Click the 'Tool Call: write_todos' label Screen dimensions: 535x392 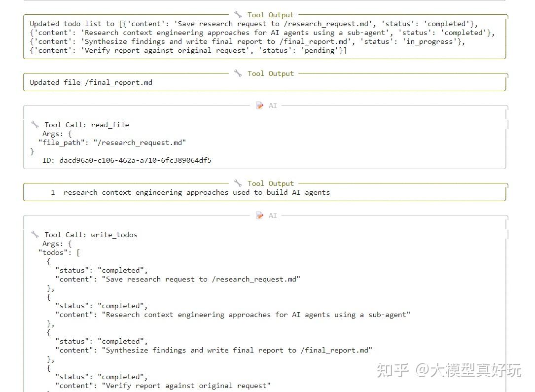point(91,235)
